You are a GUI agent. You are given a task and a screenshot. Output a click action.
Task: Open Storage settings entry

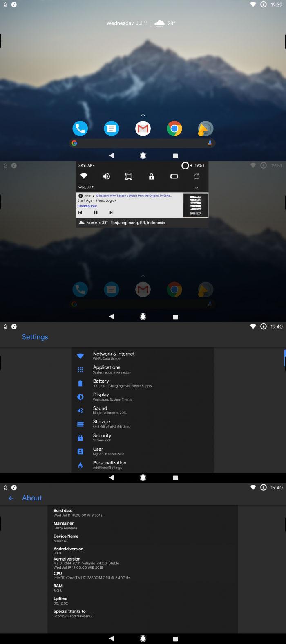(143, 424)
